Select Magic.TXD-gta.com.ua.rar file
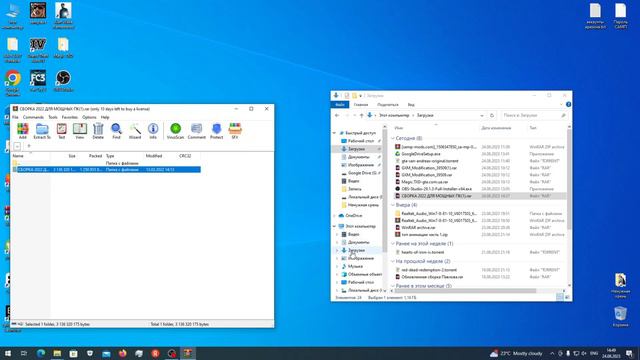 point(424,182)
